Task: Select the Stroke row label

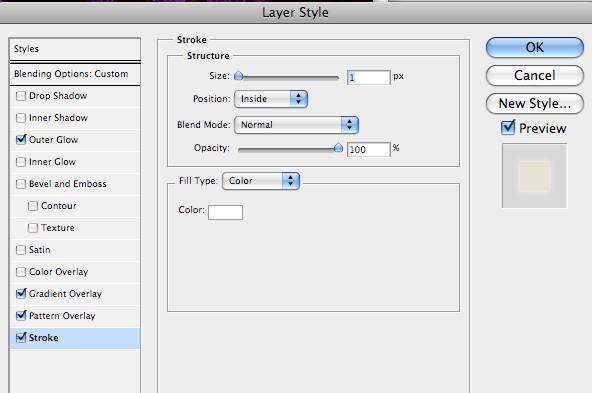Action: [x=44, y=338]
